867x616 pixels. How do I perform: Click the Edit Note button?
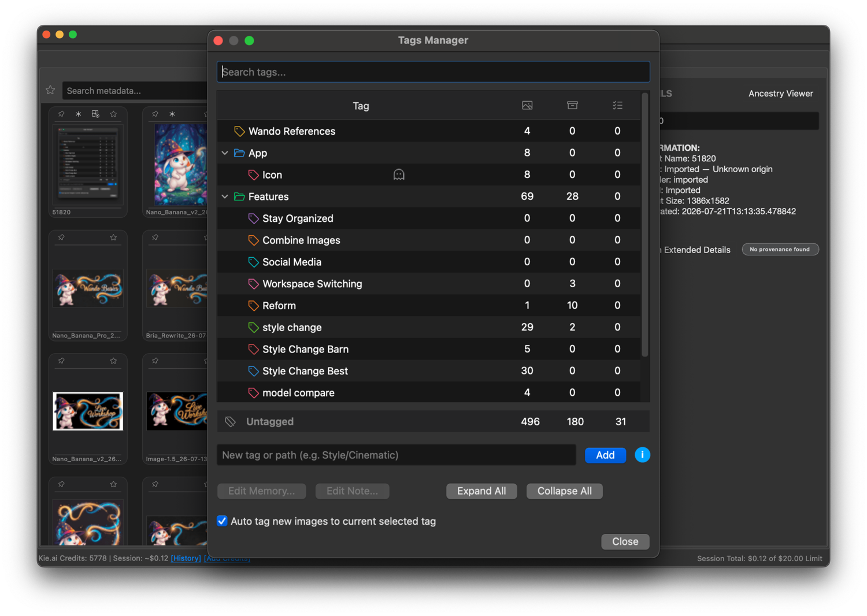(x=352, y=491)
